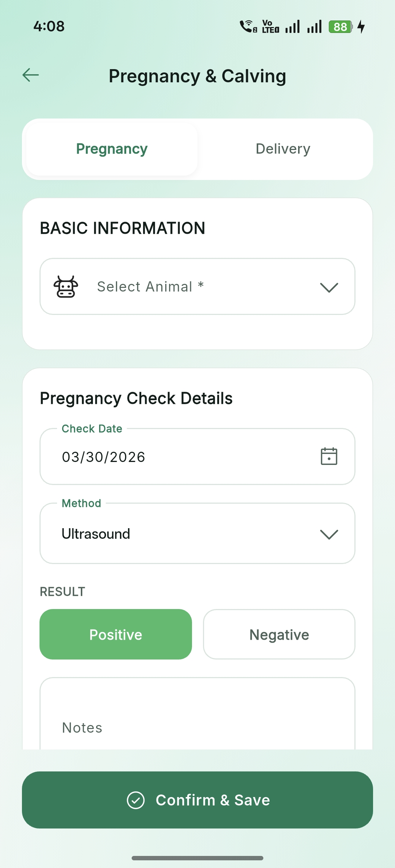The height and width of the screenshot is (868, 395).
Task: Click the battery indicator in status bar
Action: pos(340,26)
